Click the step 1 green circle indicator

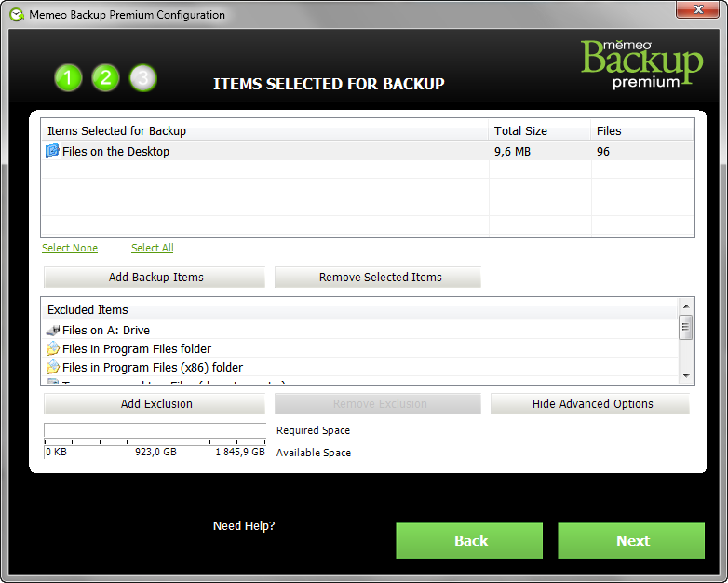[x=68, y=77]
